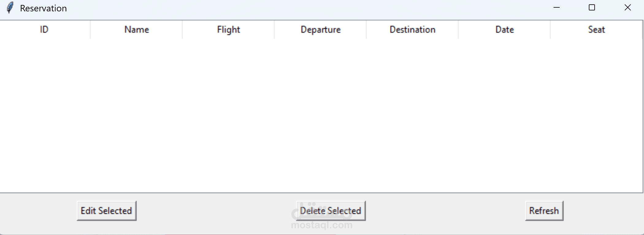Sort by the Destination column

point(412,29)
